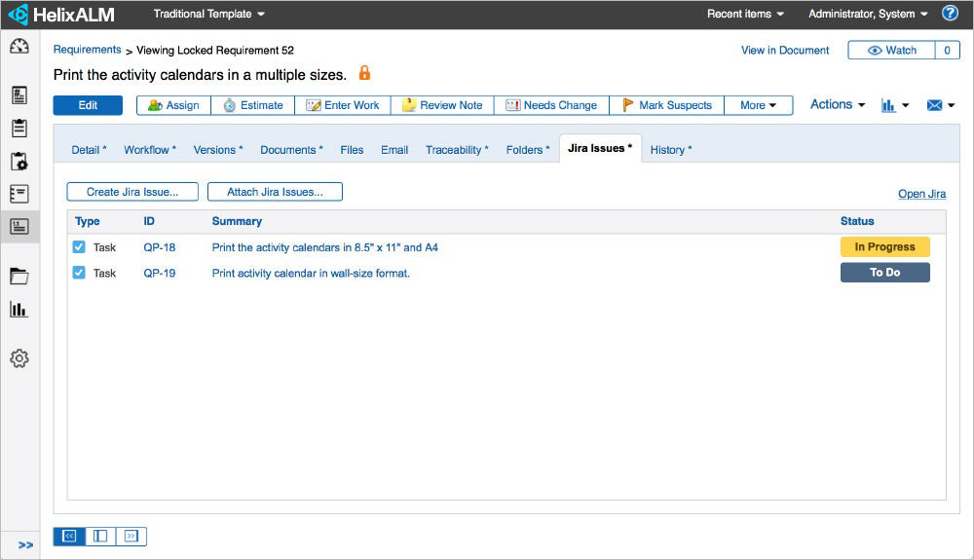Click the Needs Change button
The image size is (974, 560).
tap(551, 105)
